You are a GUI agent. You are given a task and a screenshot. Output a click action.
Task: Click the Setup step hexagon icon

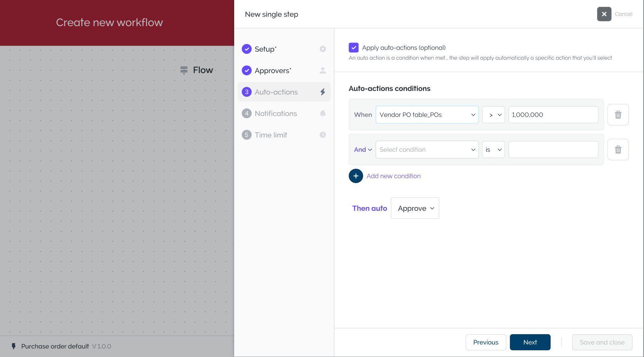point(323,49)
